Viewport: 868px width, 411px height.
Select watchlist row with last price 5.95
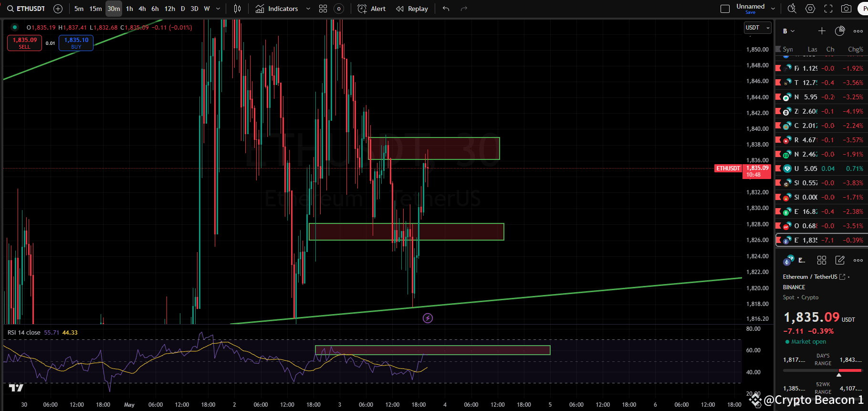click(x=820, y=97)
